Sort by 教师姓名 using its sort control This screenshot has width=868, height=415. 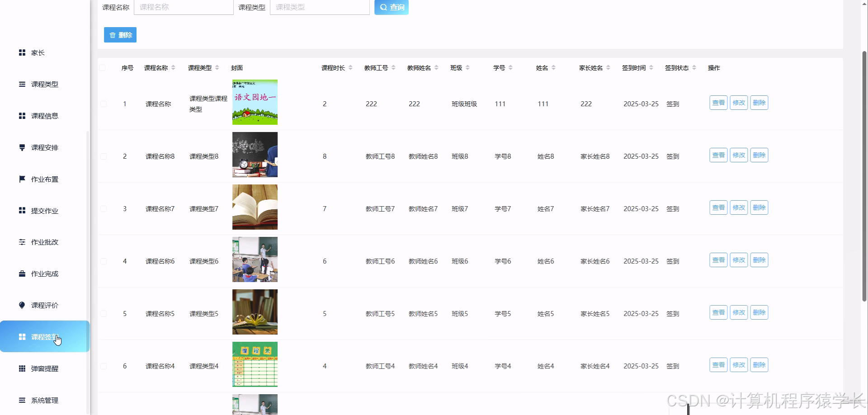[x=437, y=67]
